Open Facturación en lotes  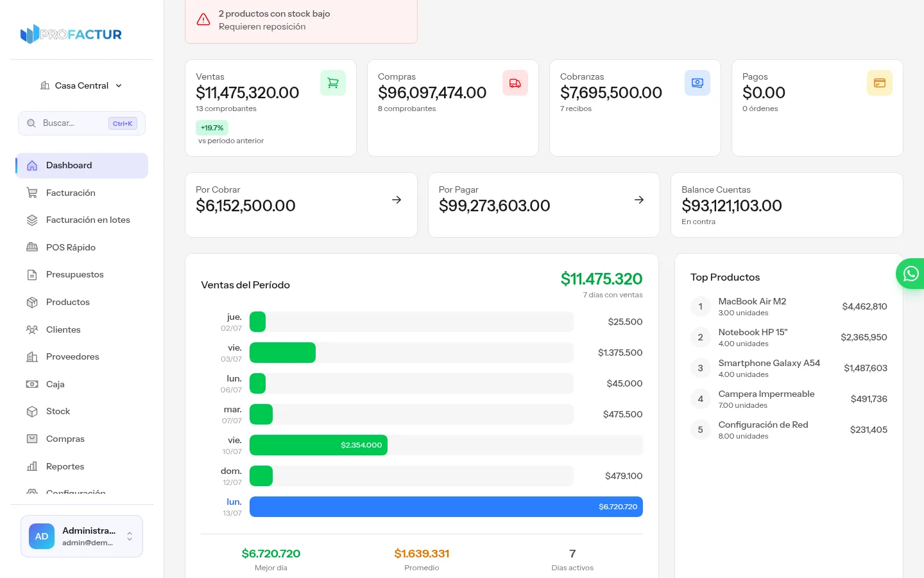[x=81, y=220]
